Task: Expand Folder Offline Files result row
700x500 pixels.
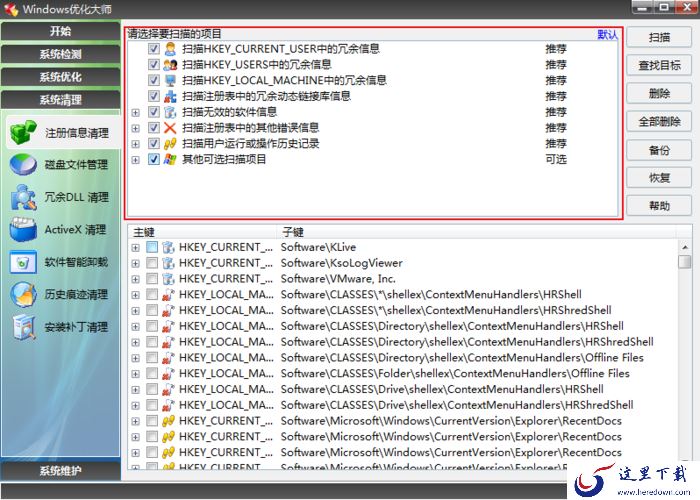Action: point(136,374)
